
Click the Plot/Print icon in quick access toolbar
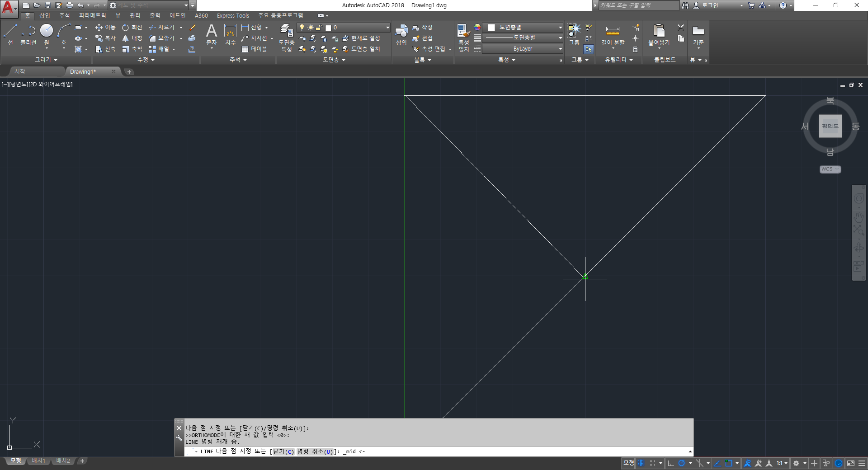[70, 5]
